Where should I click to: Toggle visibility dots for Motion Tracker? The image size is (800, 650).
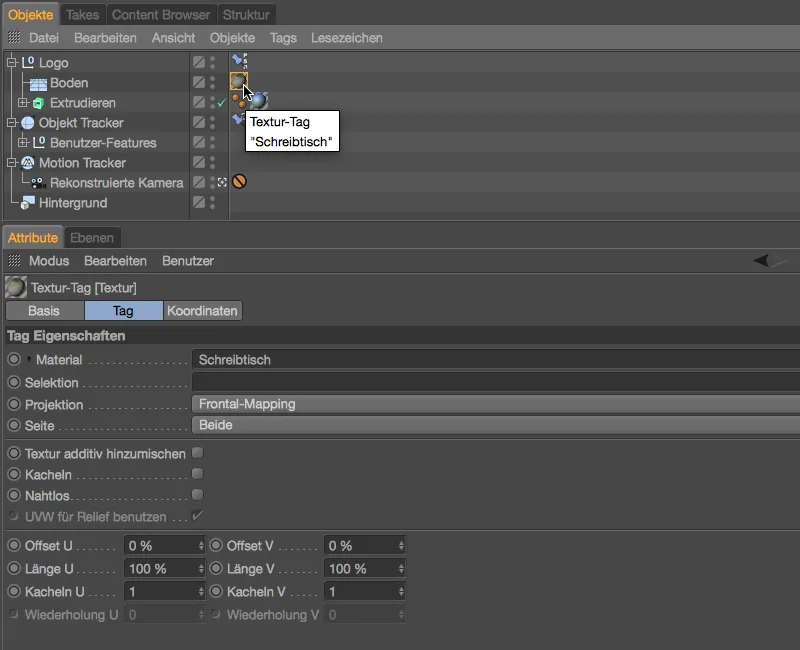(213, 163)
